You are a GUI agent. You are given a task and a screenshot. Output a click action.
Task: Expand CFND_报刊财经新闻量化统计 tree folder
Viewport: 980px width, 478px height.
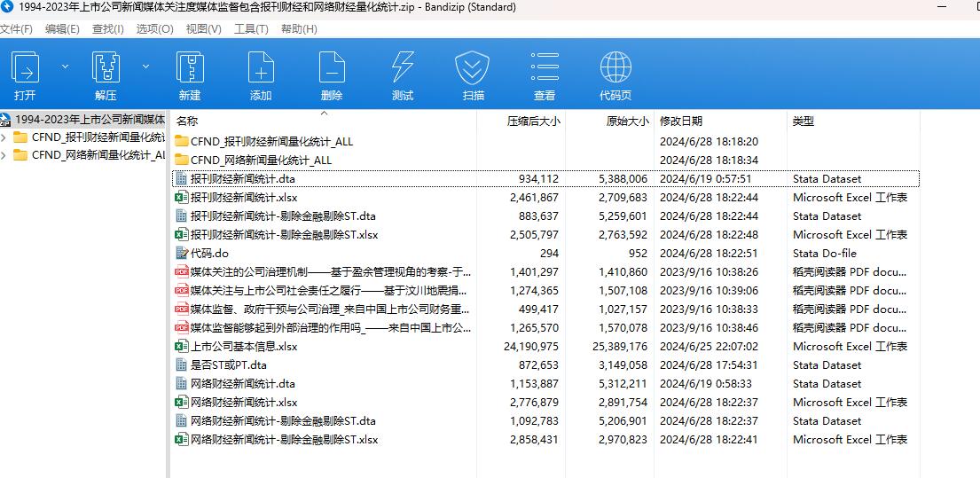coord(4,137)
